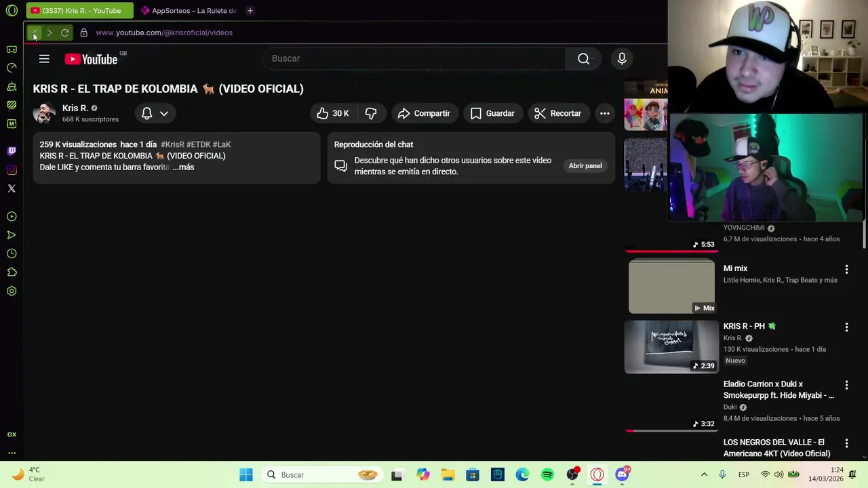Open File Explorer from the taskbar
Viewport: 868px width, 488px height.
448,475
